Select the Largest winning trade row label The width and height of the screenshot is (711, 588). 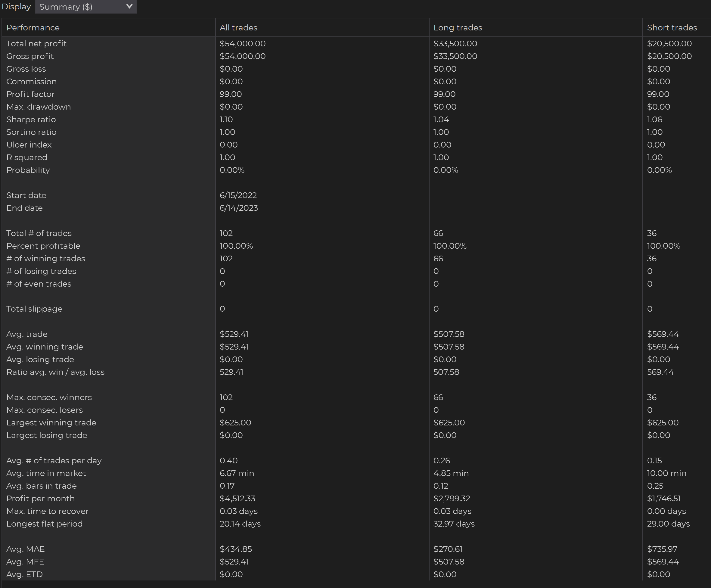[51, 423]
